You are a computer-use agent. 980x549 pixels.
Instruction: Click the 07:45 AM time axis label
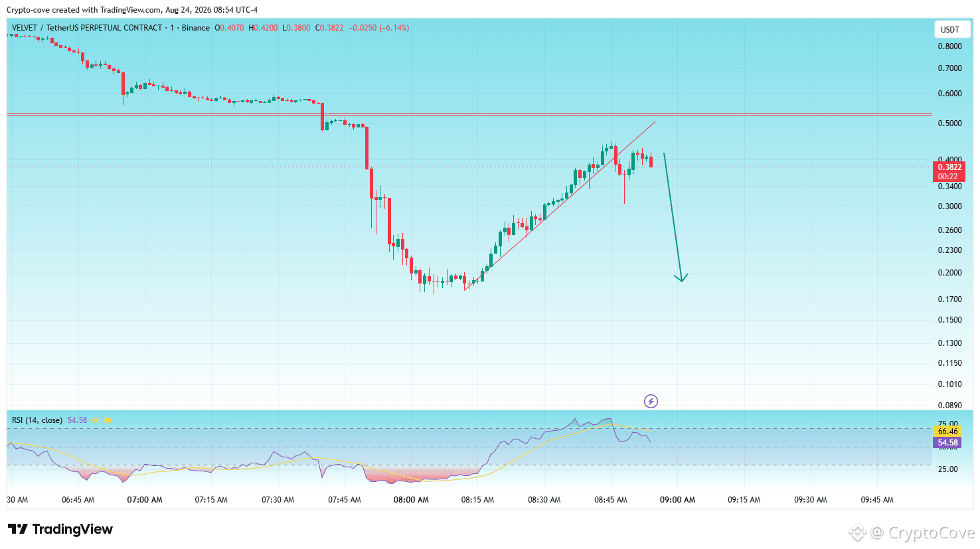[345, 500]
